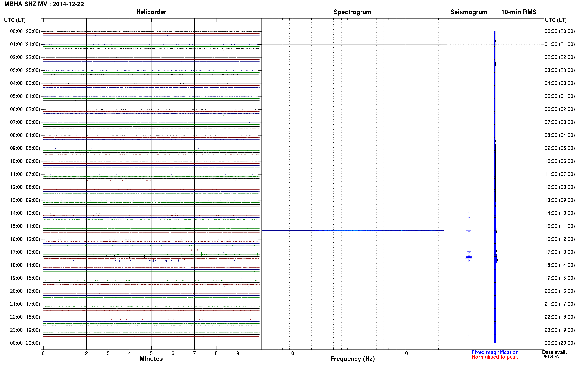Viewport: 588px width, 368px height.
Task: Click the "10" tick on the frequency axis
Action: [405, 353]
